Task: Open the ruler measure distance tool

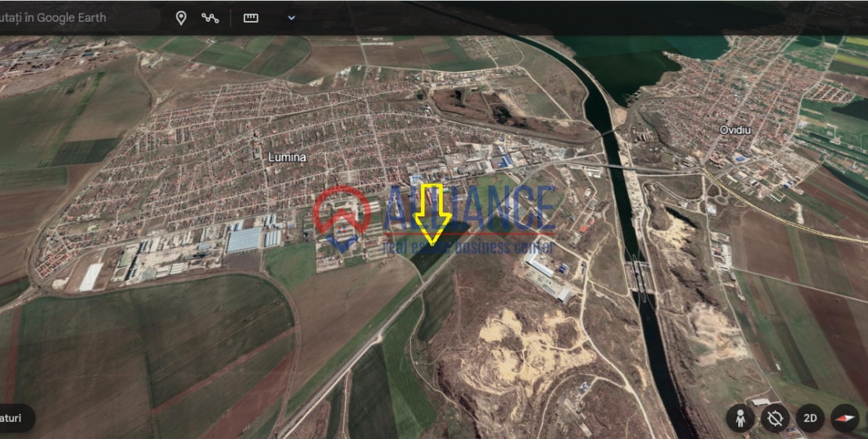Action: (x=251, y=18)
